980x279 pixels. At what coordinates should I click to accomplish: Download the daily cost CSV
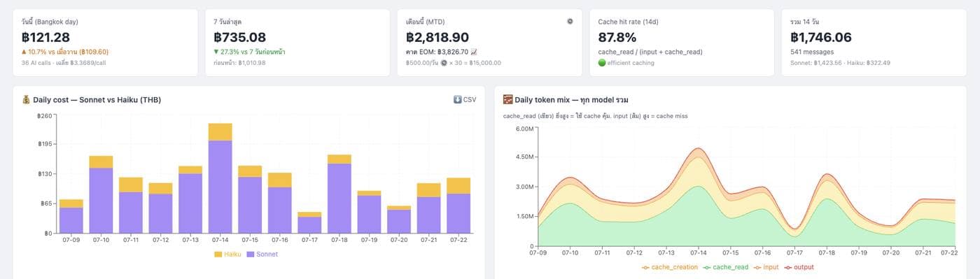point(465,100)
